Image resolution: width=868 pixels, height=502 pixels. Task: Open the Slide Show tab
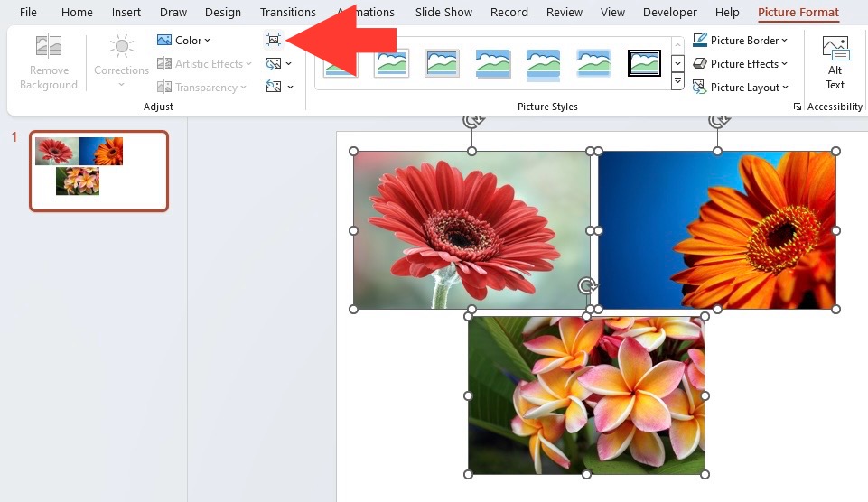[444, 12]
